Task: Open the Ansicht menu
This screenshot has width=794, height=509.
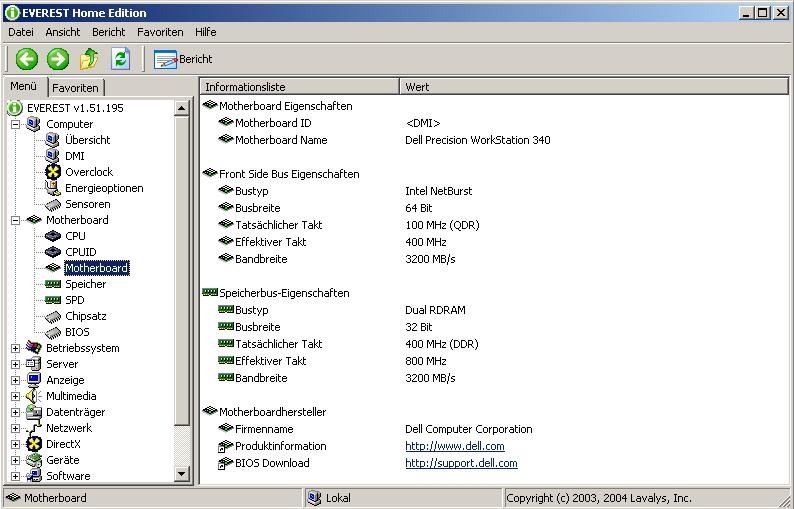Action: (63, 32)
